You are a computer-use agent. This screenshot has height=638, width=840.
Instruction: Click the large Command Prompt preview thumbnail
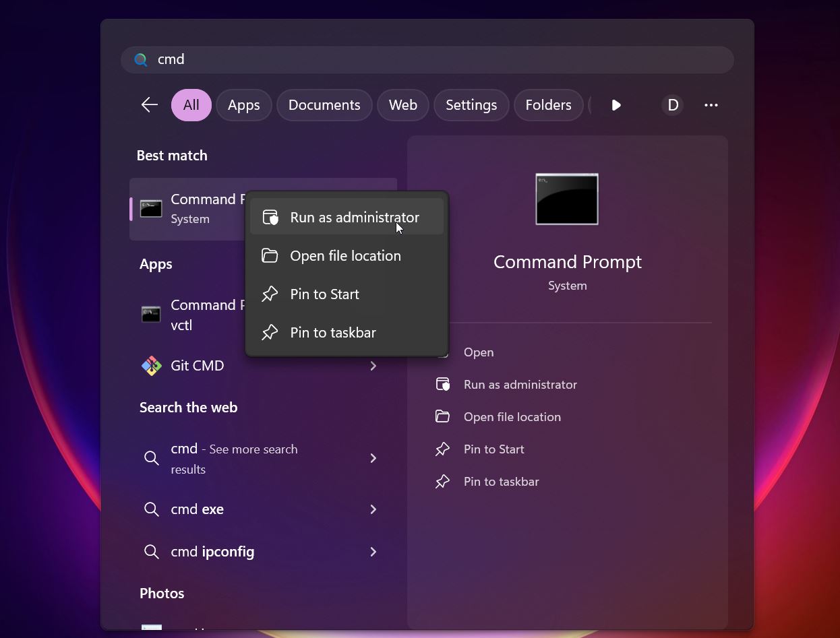coord(567,199)
